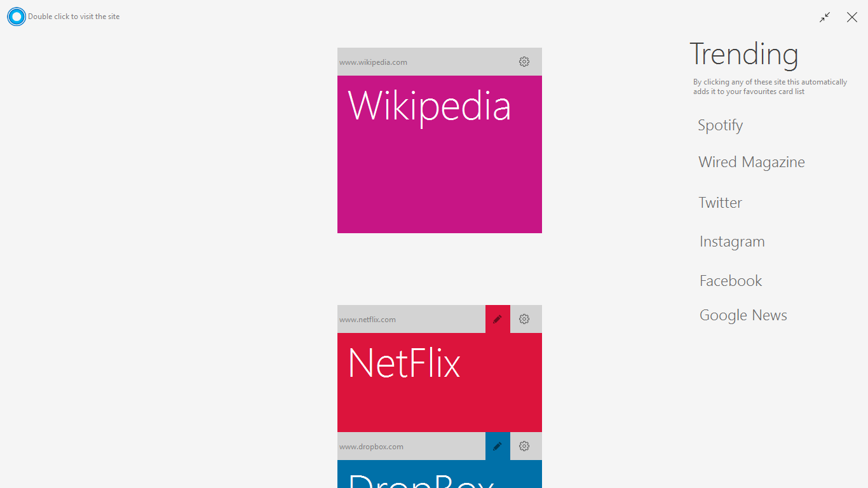Click the NetFlix card edit pencil
The image size is (868, 488).
tap(498, 319)
